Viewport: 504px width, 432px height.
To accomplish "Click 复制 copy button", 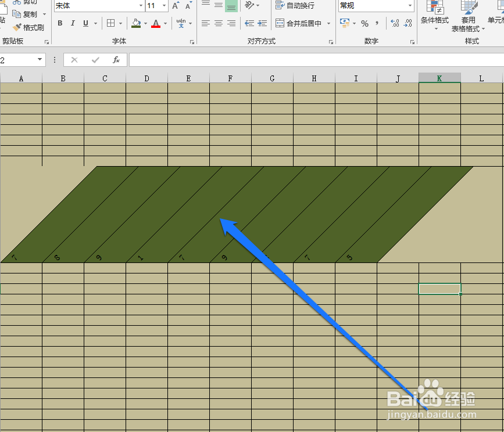I will tap(25, 14).
